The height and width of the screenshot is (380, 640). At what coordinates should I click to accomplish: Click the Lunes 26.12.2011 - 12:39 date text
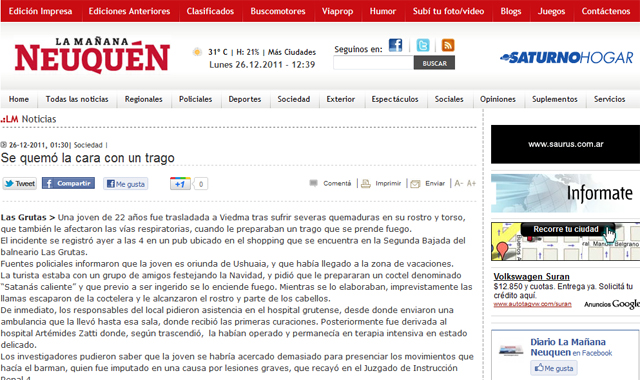[262, 65]
